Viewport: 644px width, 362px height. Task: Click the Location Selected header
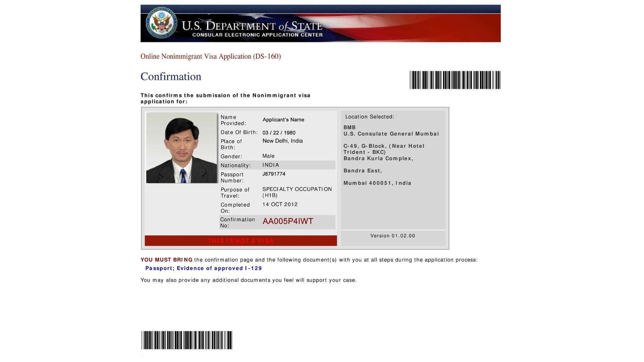click(370, 117)
